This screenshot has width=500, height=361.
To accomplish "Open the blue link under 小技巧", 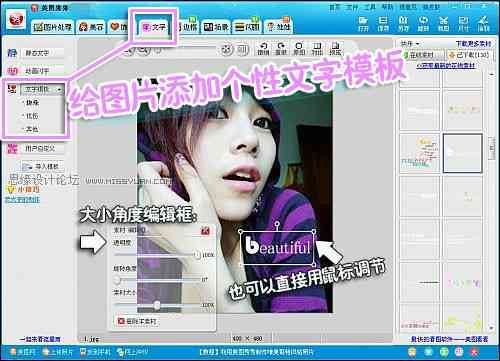I will click(x=22, y=200).
